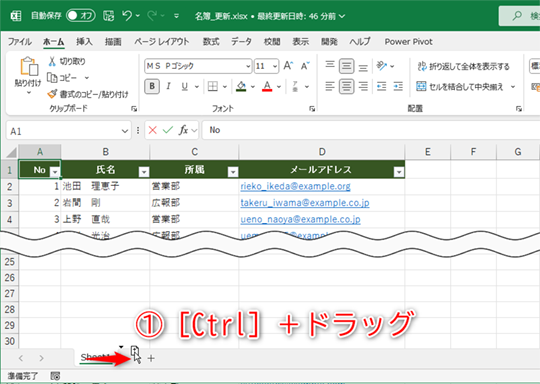Open the データ tab
Image resolution: width=540 pixels, height=384 pixels.
coord(241,42)
